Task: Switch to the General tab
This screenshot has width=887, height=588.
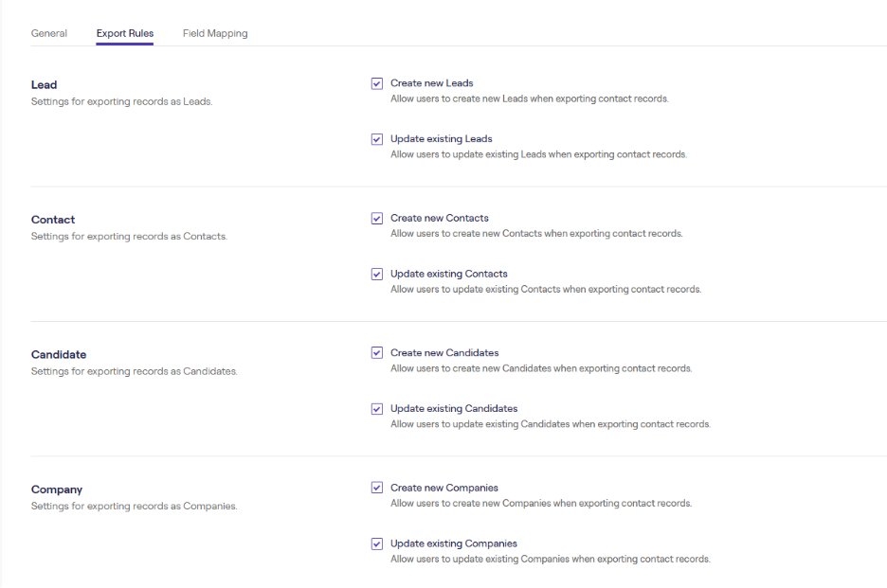Action: pos(49,33)
